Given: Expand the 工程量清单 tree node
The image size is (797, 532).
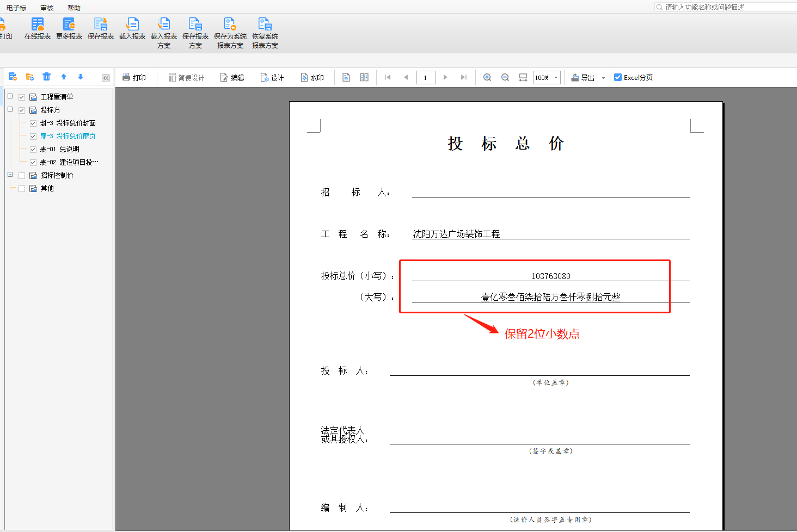Looking at the screenshot, I should pos(10,96).
